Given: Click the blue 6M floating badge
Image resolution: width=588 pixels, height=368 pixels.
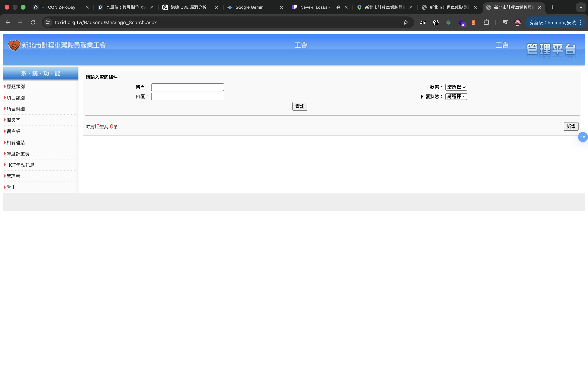Looking at the screenshot, I should (583, 137).
